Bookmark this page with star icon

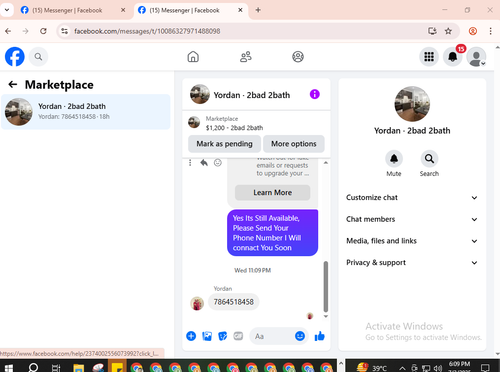pyautogui.click(x=448, y=31)
